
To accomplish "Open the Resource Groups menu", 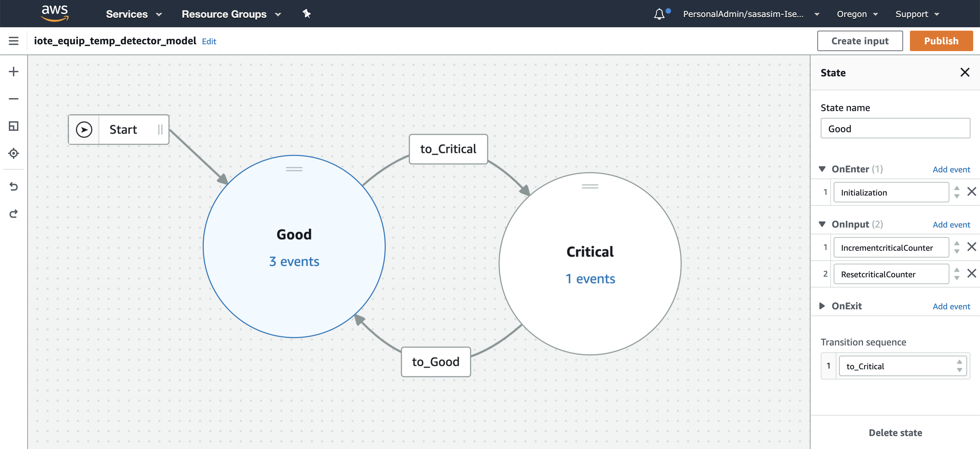I will click(231, 14).
